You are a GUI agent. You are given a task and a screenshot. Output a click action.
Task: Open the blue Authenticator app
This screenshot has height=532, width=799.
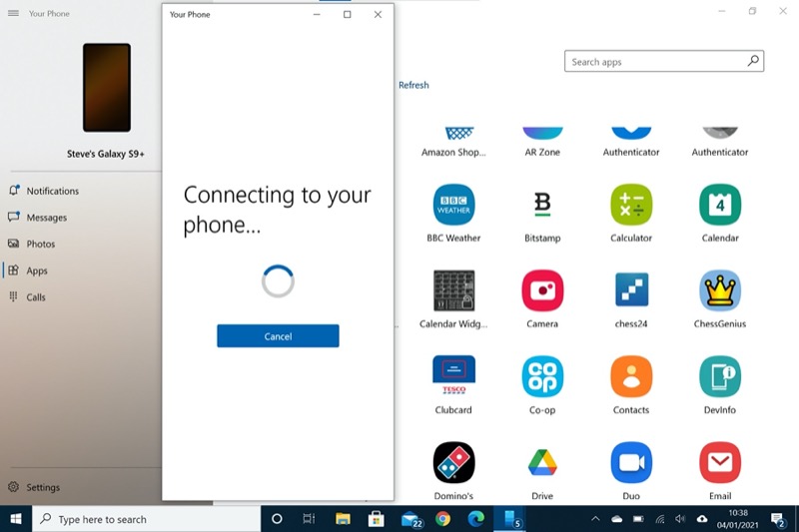[631, 134]
